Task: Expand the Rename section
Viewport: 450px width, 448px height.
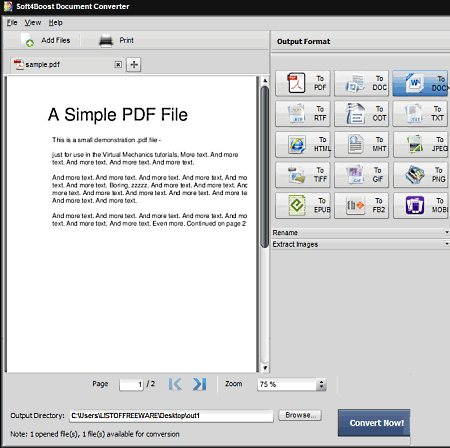Action: [x=361, y=232]
